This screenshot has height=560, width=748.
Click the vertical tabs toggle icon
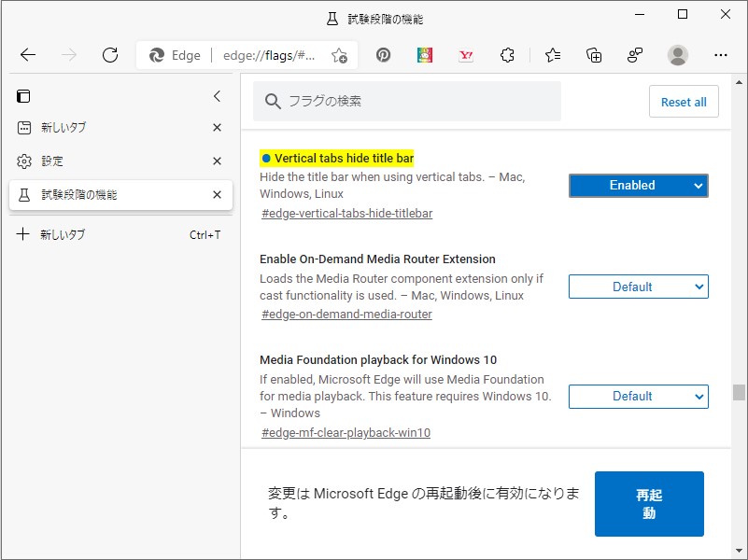pos(23,96)
